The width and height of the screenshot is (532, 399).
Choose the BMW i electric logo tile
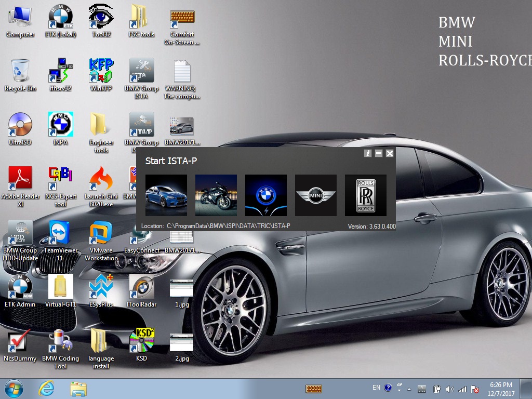tap(265, 195)
